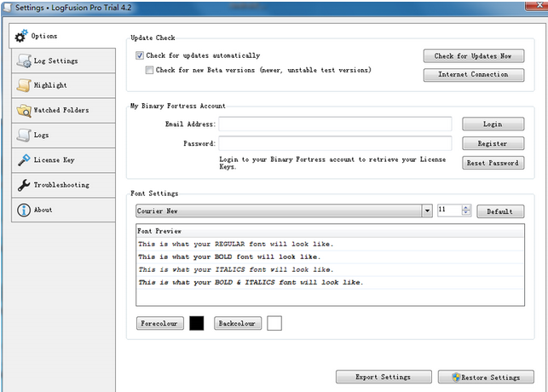
Task: Click the Backcolour button
Action: 237,323
